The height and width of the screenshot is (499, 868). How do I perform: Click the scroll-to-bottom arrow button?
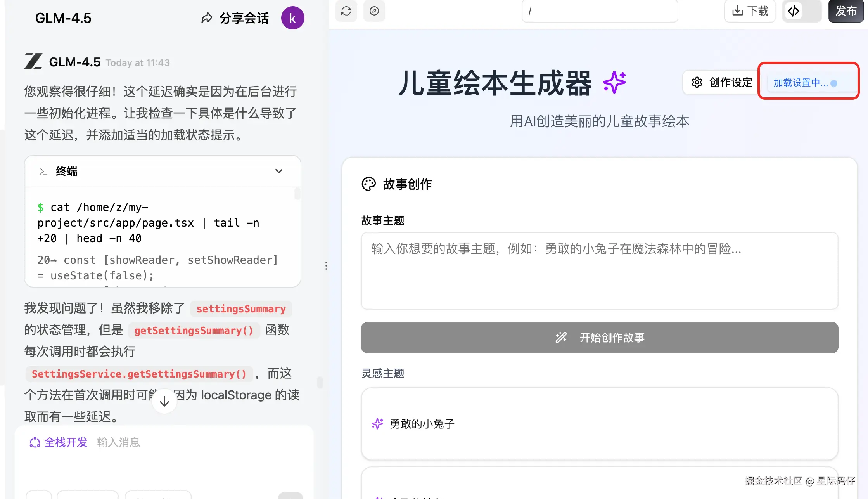pos(164,401)
